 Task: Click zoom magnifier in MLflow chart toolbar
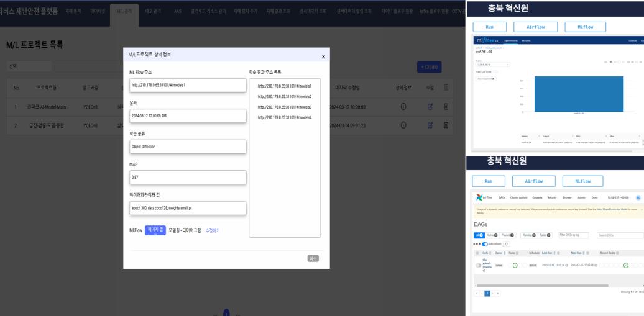tap(611, 62)
